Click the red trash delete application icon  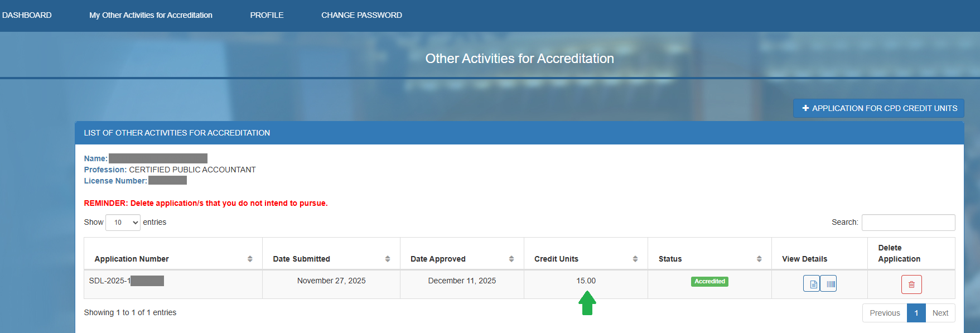point(911,284)
